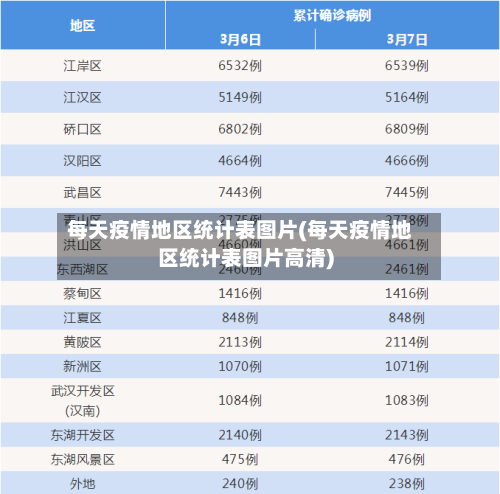Click the 江夏区 row label
Viewport: 500px width, 494px height.
tap(82, 318)
